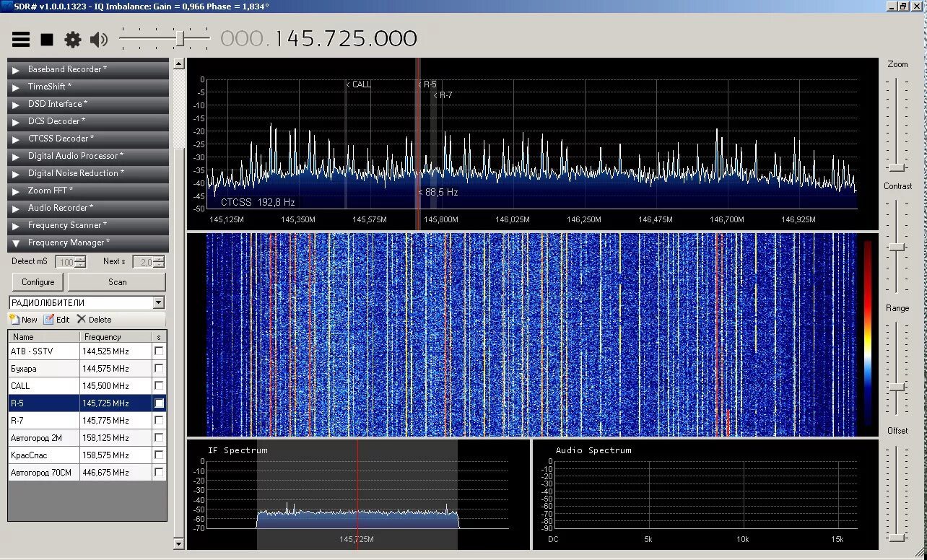Click the Configure button

pos(38,282)
